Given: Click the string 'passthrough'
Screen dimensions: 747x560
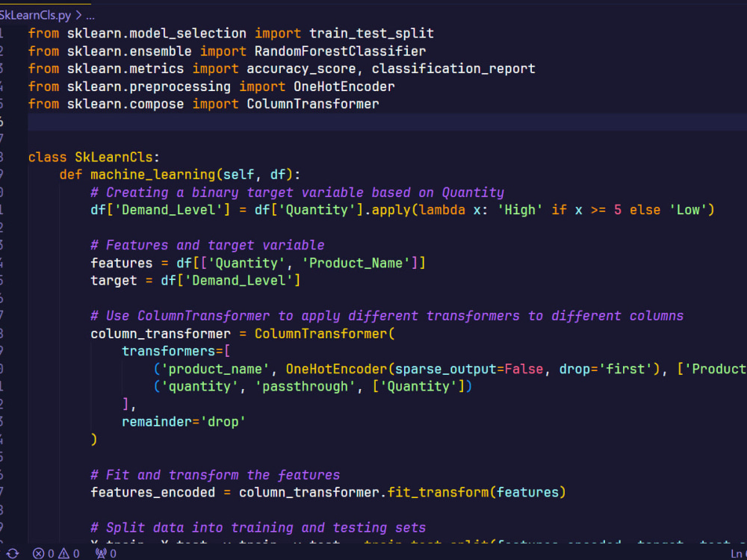Looking at the screenshot, I should pyautogui.click(x=305, y=387).
